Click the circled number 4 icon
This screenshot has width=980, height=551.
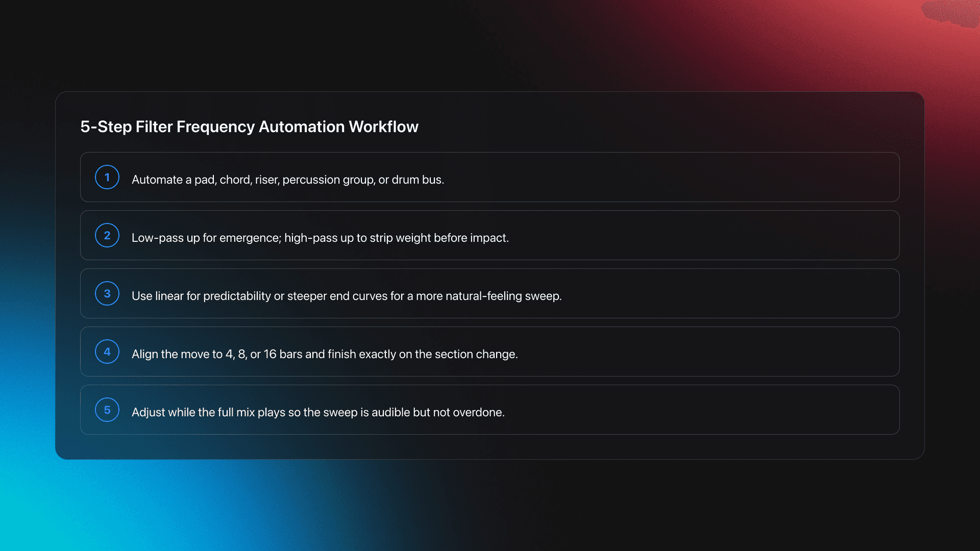coord(107,352)
